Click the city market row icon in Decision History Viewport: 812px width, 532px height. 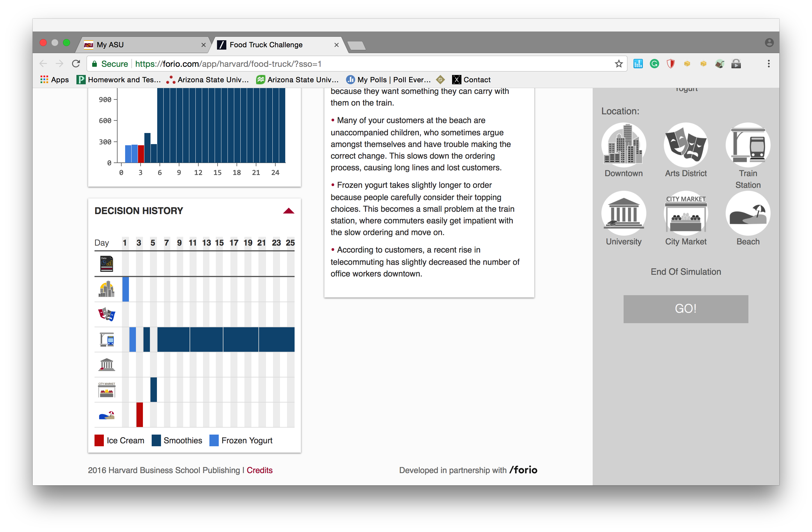[x=107, y=390]
